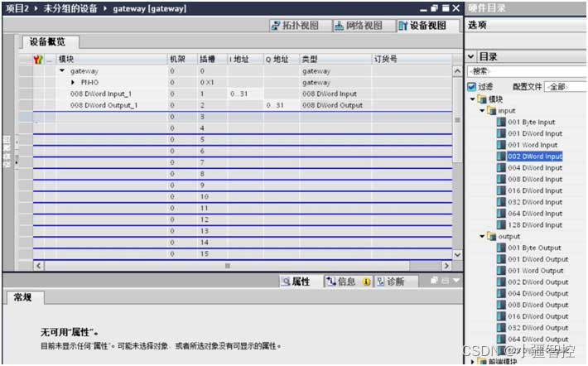Select the 008 DWord Input_1 row
The image size is (588, 366).
click(235, 94)
